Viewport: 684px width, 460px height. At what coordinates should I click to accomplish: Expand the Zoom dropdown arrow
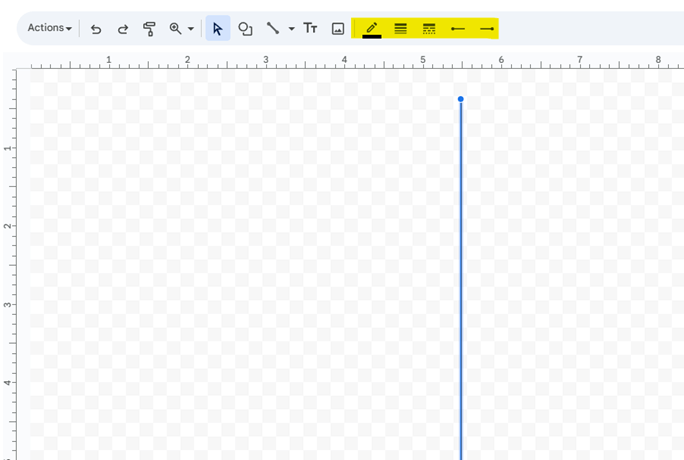(190, 29)
